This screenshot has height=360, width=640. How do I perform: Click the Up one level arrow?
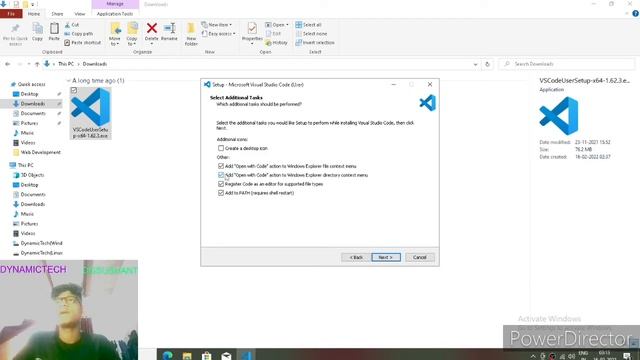pyautogui.click(x=37, y=64)
